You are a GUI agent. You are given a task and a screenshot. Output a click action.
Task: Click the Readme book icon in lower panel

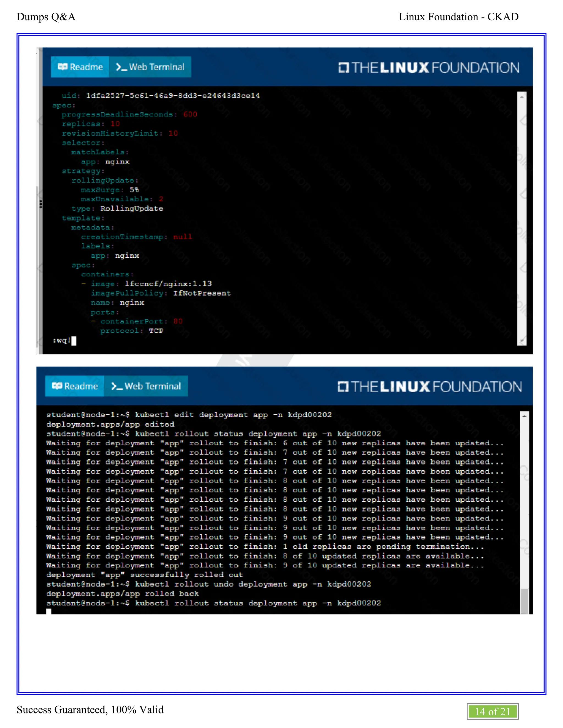(x=57, y=386)
